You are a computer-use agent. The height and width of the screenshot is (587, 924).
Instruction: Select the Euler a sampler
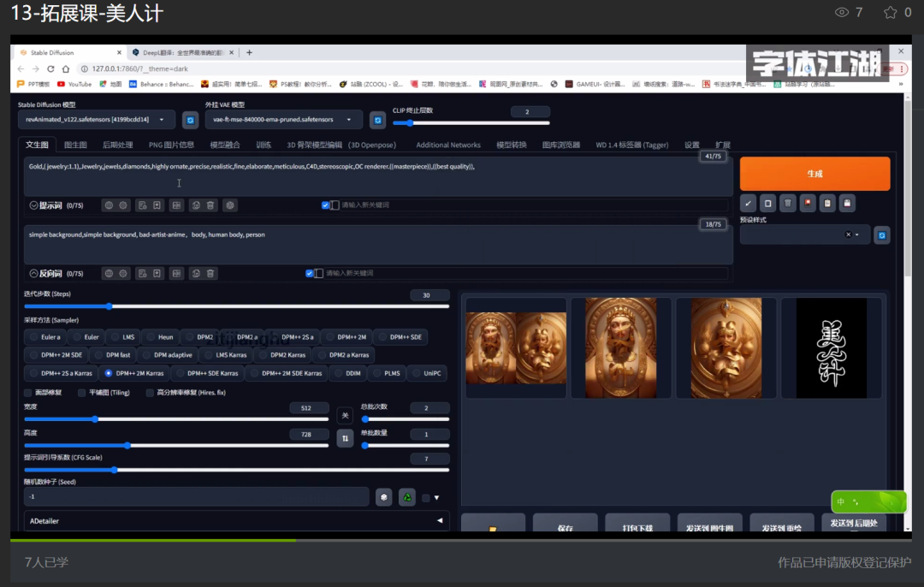[x=45, y=337]
